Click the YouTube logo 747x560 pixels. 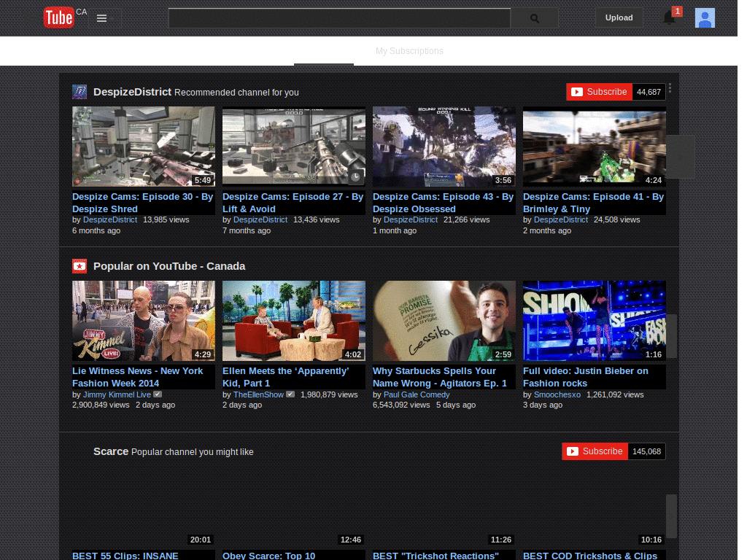tap(59, 17)
